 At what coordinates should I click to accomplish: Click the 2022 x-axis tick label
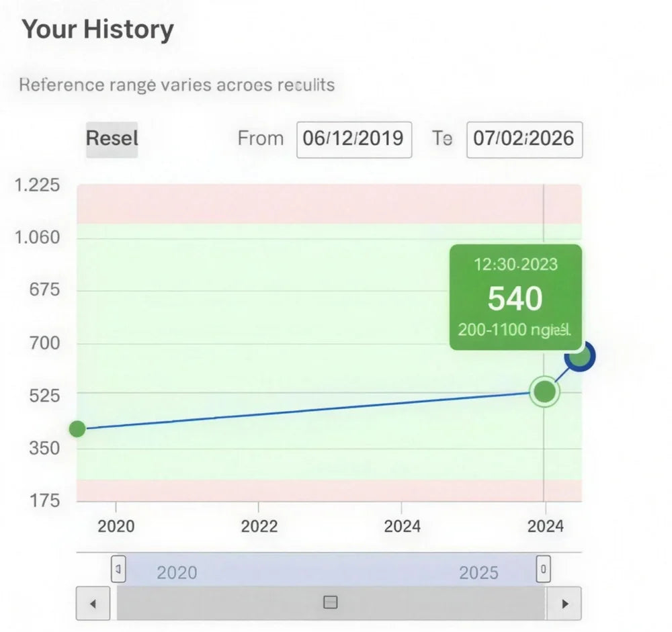click(x=259, y=526)
